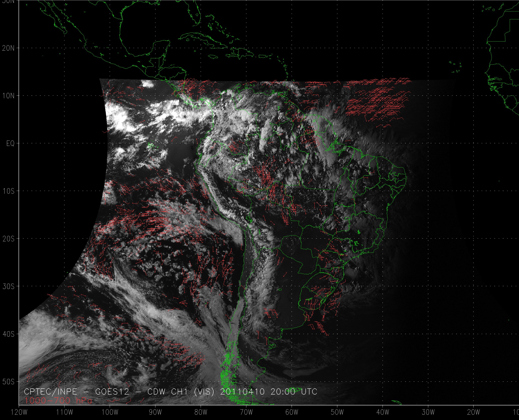Click the 10N latitude label

point(9,96)
